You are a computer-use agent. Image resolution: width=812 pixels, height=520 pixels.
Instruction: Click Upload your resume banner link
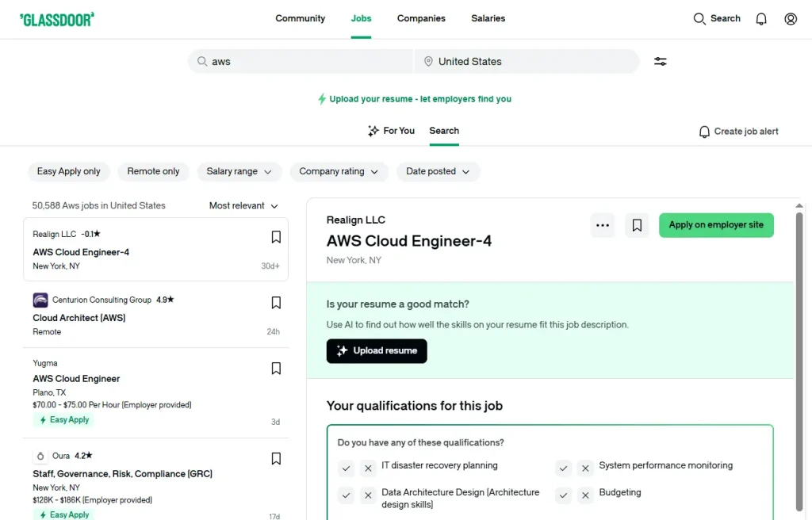tap(415, 99)
